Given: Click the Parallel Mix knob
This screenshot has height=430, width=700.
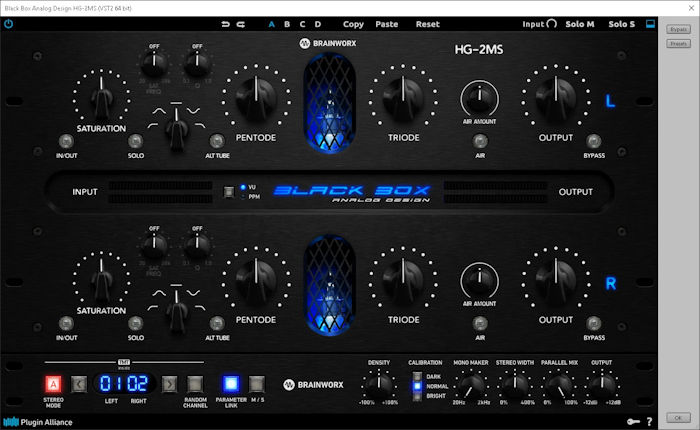Looking at the screenshot, I should [559, 385].
